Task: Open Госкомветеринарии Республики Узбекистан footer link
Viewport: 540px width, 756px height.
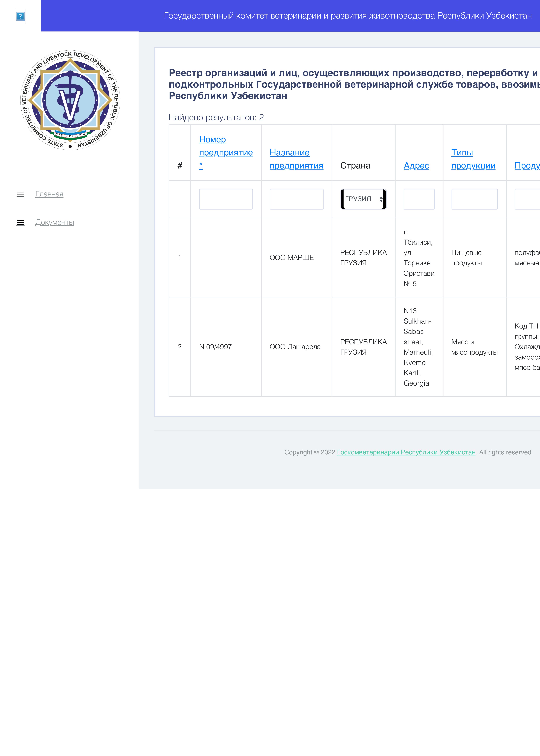Action: pos(406,452)
